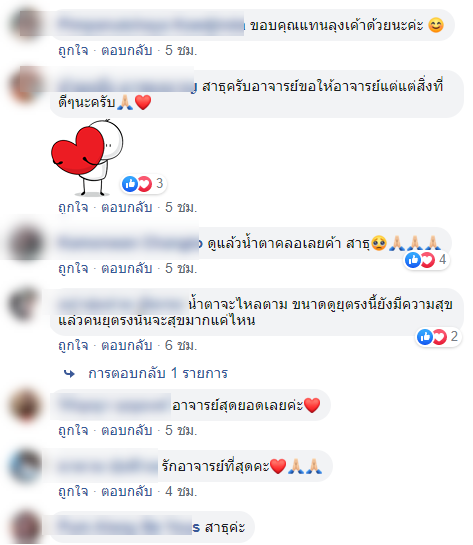
Task: View reactions count 2 on long comment
Action: [439, 336]
